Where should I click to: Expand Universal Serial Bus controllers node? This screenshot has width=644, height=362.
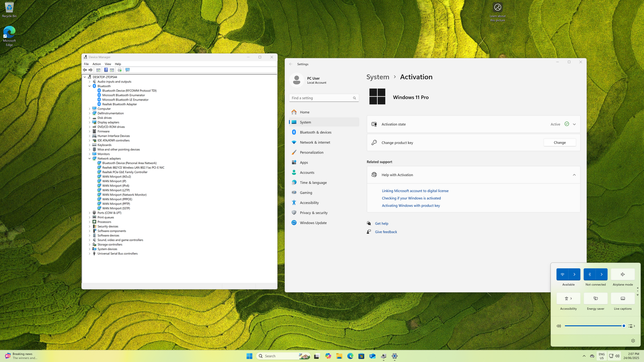(90, 254)
